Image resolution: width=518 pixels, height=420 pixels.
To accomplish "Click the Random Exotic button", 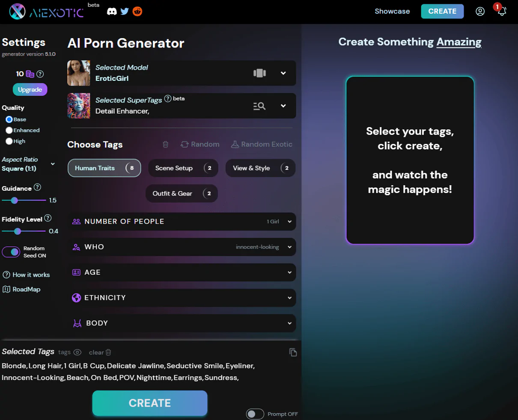I will (262, 145).
